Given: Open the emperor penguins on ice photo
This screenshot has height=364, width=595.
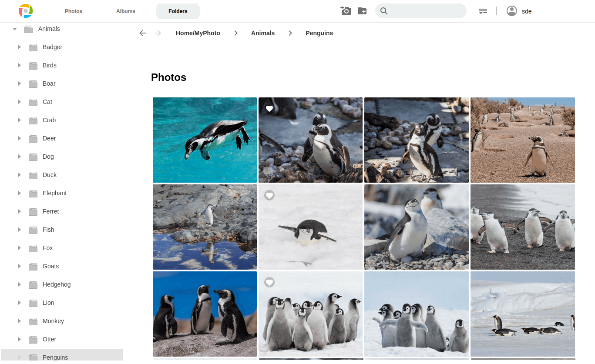Looking at the screenshot, I should (x=523, y=314).
